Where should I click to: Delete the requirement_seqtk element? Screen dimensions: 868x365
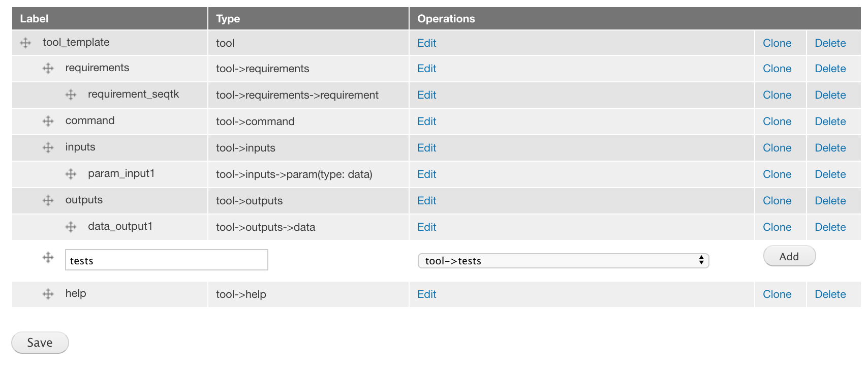pyautogui.click(x=830, y=95)
